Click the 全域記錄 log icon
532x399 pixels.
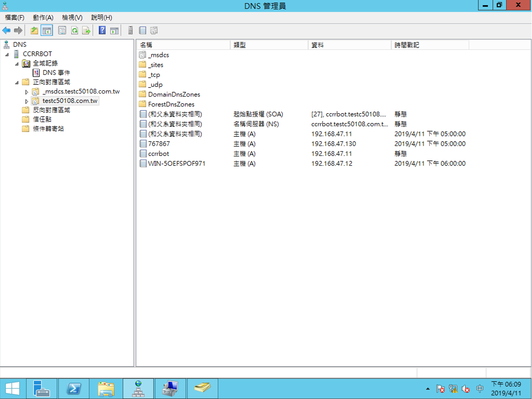click(26, 63)
